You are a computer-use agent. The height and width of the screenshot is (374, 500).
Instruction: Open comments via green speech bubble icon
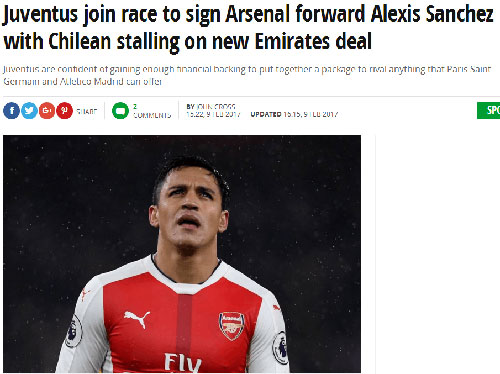pyautogui.click(x=120, y=110)
